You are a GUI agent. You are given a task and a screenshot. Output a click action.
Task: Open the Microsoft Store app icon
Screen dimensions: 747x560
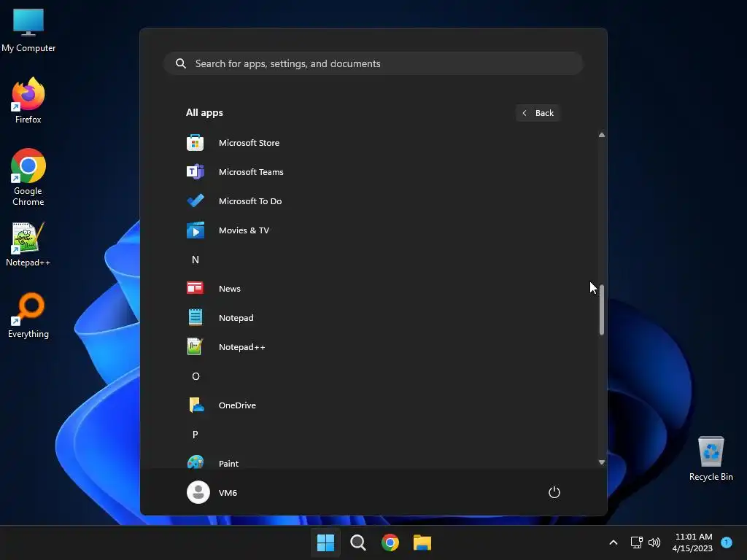(x=195, y=143)
